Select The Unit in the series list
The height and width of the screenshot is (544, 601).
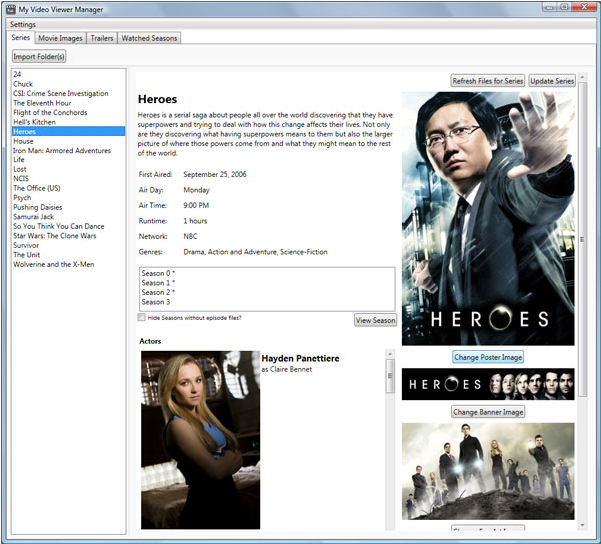point(68,255)
